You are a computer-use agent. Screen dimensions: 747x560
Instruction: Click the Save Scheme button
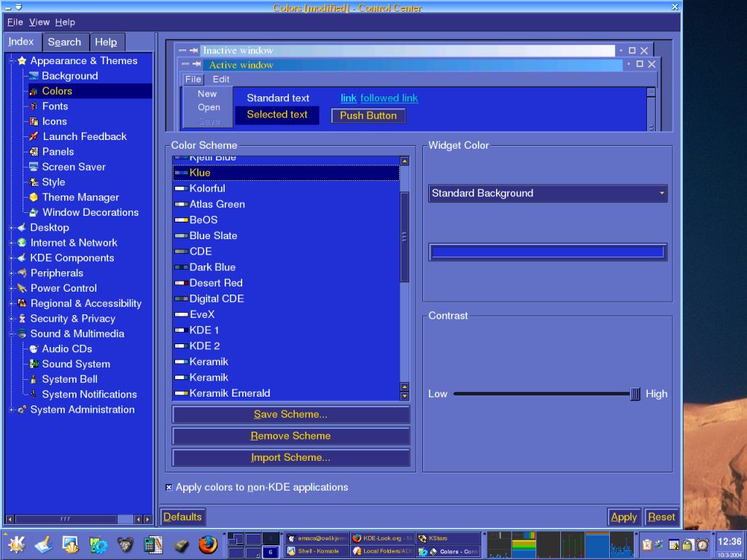click(x=290, y=414)
